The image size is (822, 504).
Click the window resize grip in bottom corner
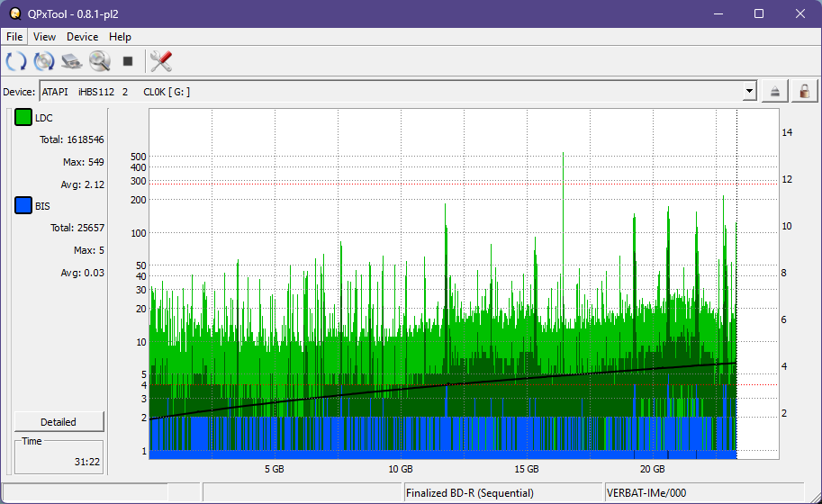coord(815,497)
